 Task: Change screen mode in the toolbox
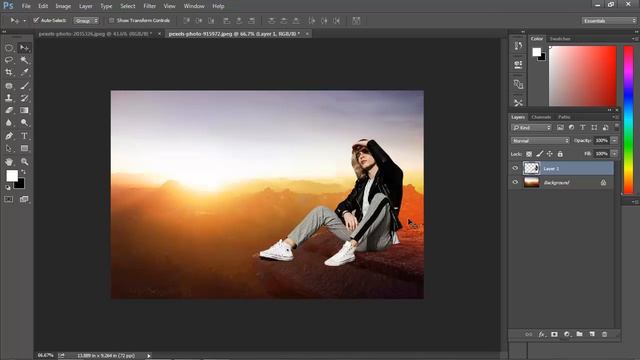tap(24, 199)
